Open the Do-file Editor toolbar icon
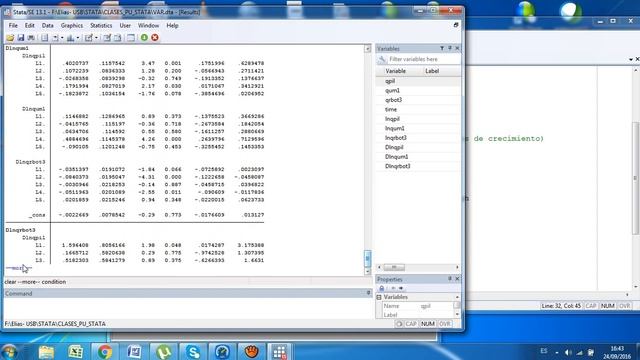The width and height of the screenshot is (640, 360). [89, 38]
